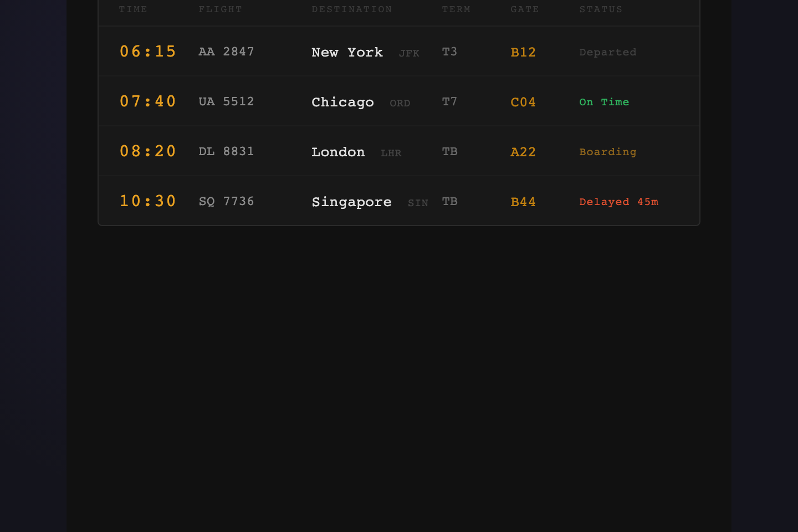Select flight number UA 5512
The width and height of the screenshot is (798, 532).
coord(227,101)
